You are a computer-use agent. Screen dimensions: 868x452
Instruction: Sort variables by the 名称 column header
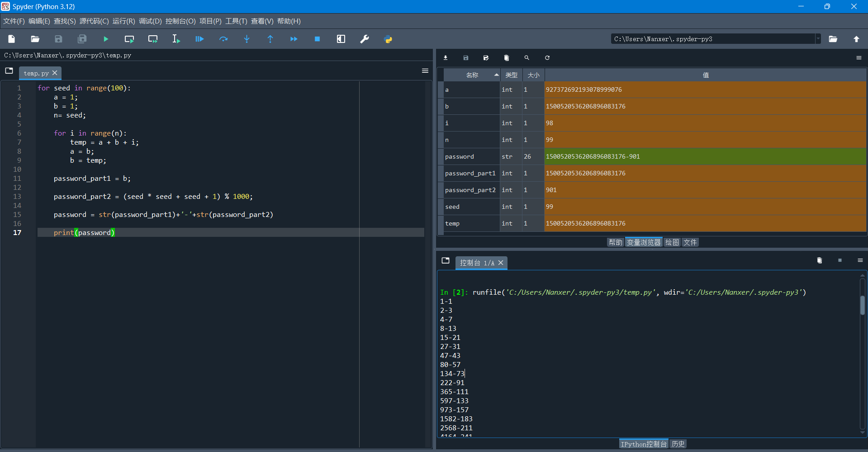point(472,75)
